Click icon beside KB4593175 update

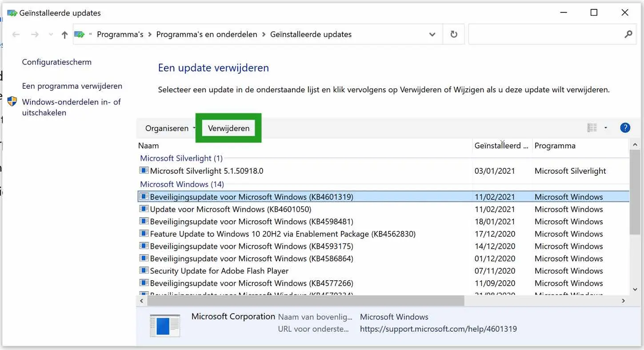click(x=144, y=246)
